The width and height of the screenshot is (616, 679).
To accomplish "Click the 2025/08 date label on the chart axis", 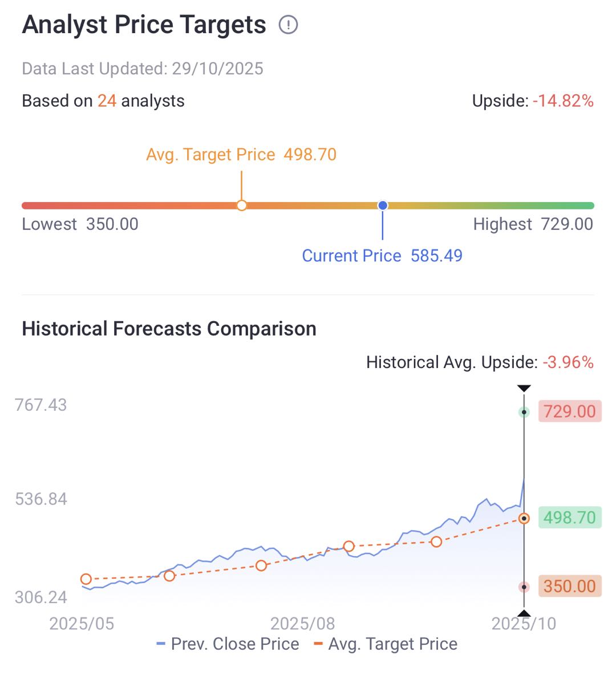I will tap(302, 623).
